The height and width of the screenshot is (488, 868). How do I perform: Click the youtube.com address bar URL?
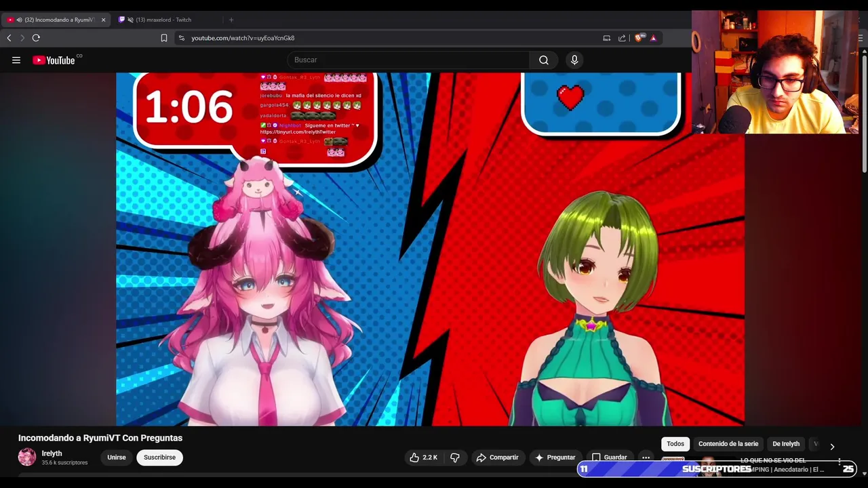point(243,38)
